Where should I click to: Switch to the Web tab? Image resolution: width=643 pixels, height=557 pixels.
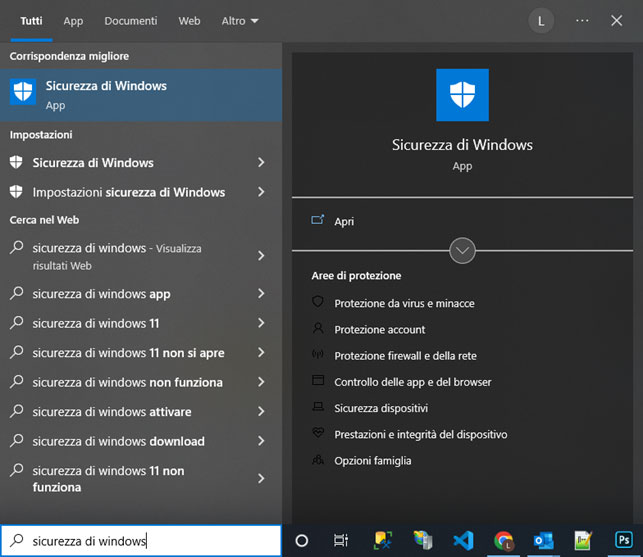click(x=189, y=21)
